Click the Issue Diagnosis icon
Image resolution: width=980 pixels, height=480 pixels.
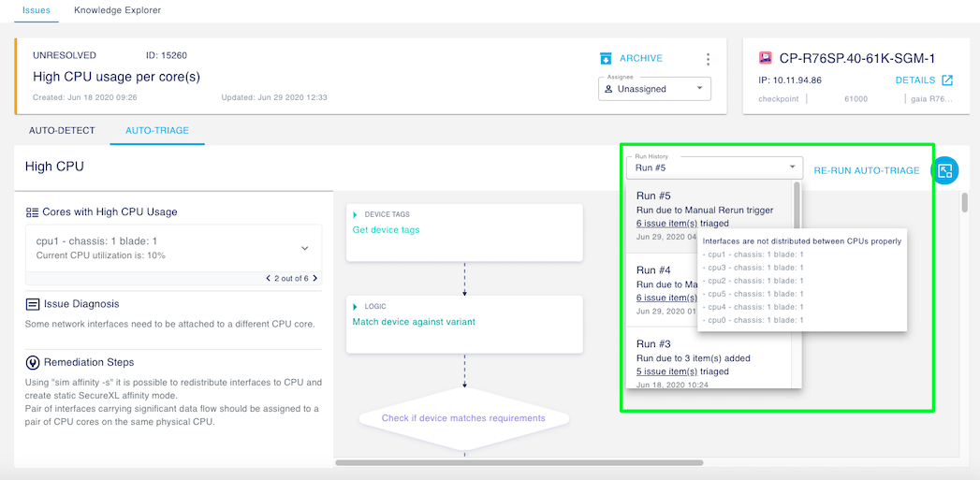[33, 304]
